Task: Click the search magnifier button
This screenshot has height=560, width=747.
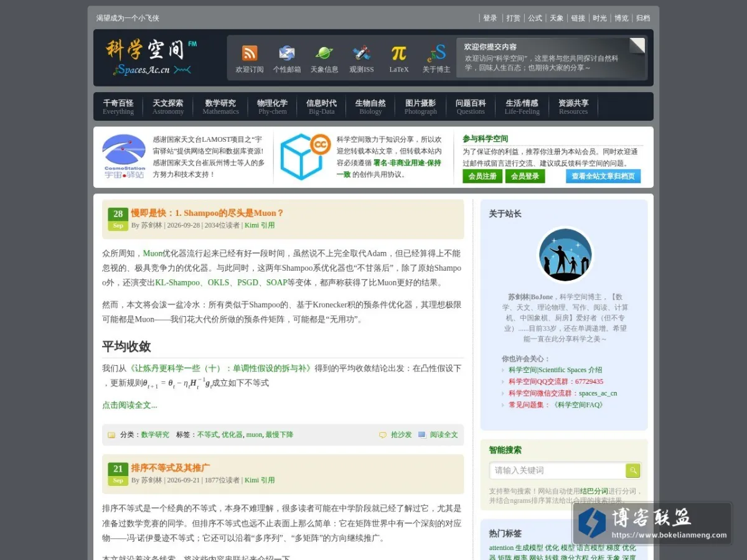Action: click(x=632, y=470)
